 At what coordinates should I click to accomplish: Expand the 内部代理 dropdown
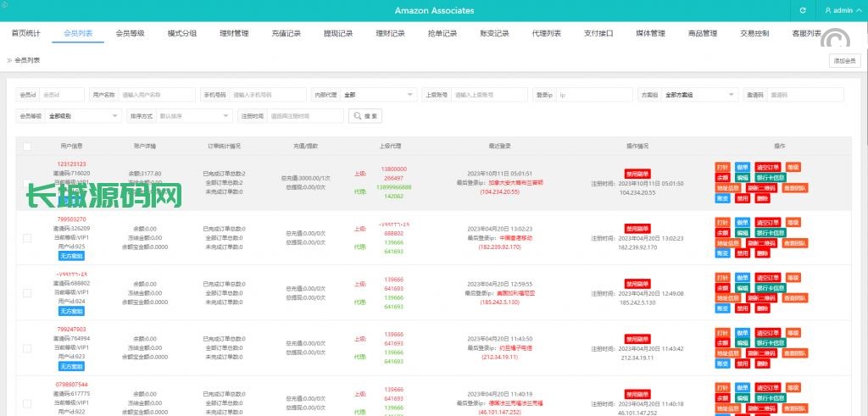pos(378,95)
